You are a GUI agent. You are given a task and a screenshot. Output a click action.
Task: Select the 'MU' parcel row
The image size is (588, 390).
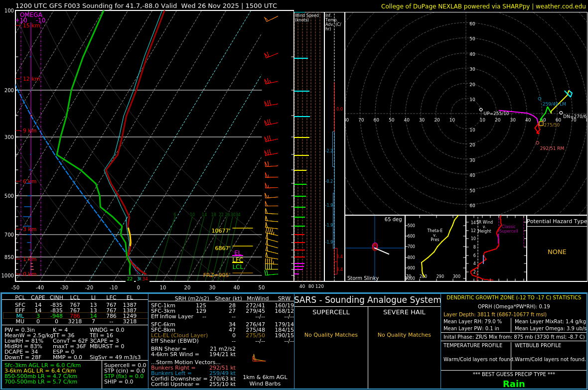tap(75, 321)
